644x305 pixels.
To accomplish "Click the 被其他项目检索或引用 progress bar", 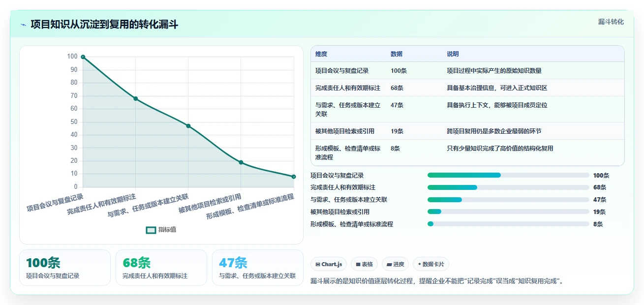I will tap(508, 212).
